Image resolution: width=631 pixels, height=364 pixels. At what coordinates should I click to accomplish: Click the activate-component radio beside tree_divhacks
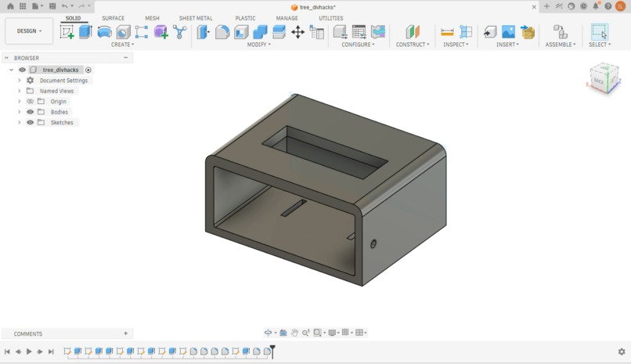[x=88, y=70]
